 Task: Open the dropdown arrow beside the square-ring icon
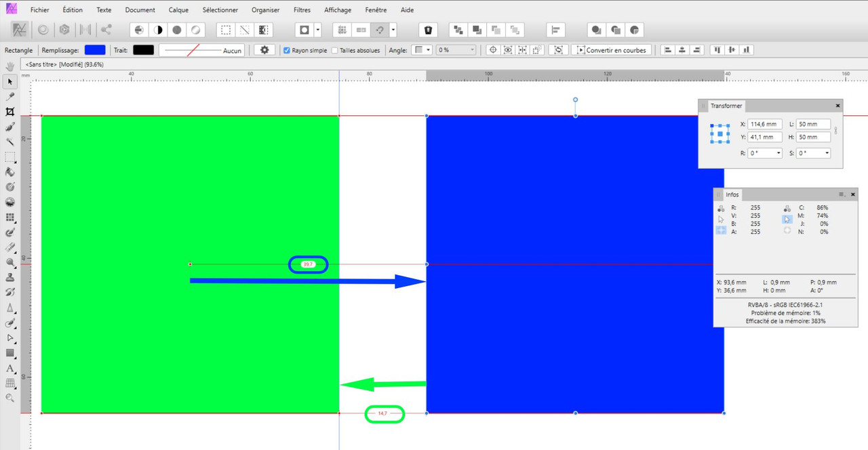coord(317,30)
